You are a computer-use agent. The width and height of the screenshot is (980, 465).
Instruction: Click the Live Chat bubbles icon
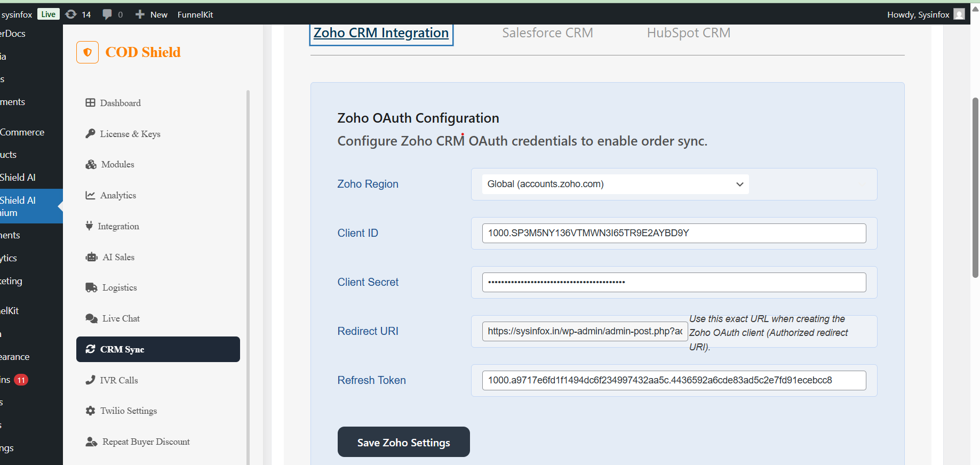point(91,318)
